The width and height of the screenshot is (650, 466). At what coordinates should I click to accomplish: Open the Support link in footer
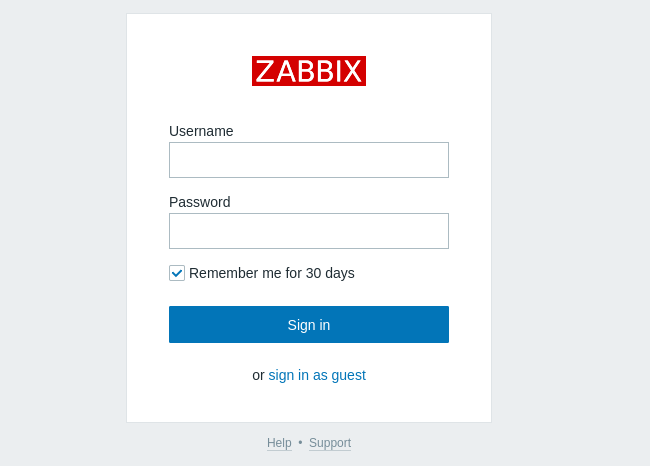pyautogui.click(x=330, y=443)
